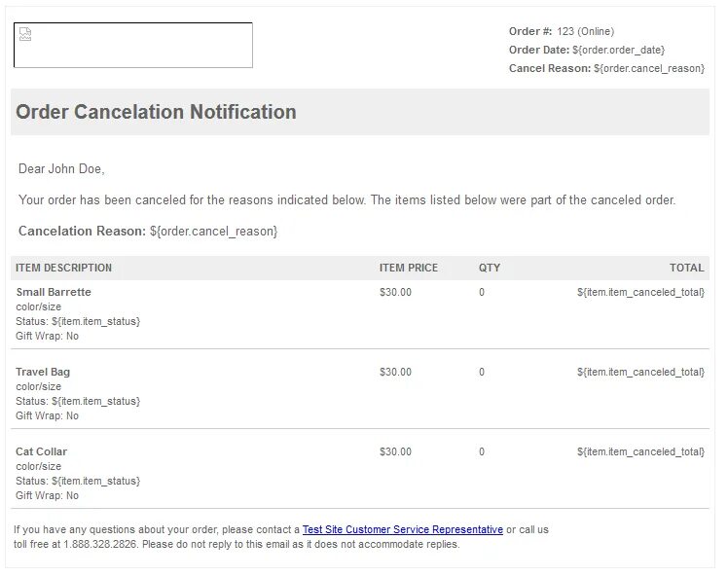Open the Test Site Customer Service Representative link
This screenshot has width=728, height=576.
[402, 530]
